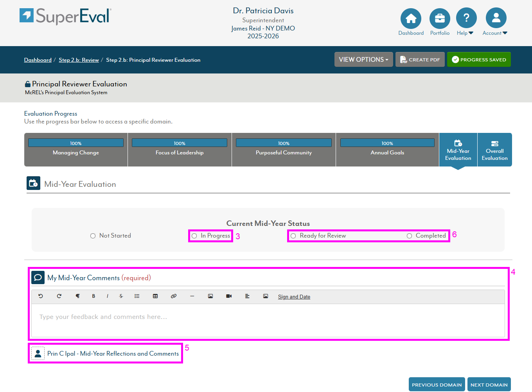Expand the Help menu
Screen dimensions: 532x392
click(x=466, y=18)
